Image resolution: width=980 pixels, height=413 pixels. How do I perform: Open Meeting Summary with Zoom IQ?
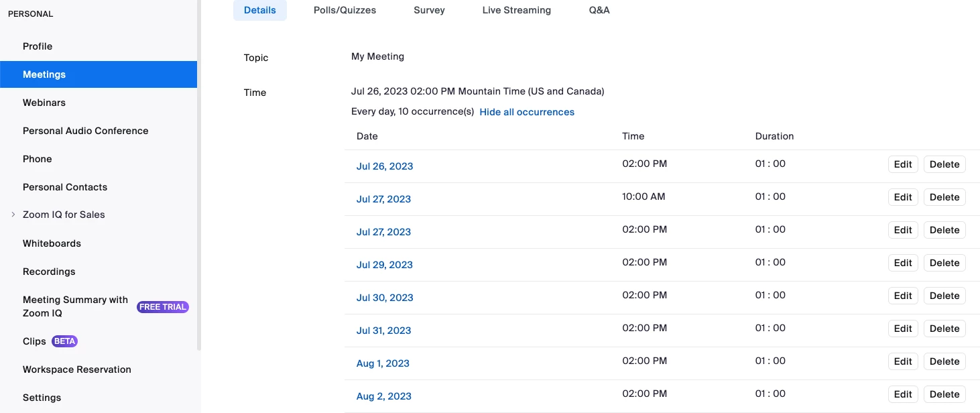(x=75, y=306)
